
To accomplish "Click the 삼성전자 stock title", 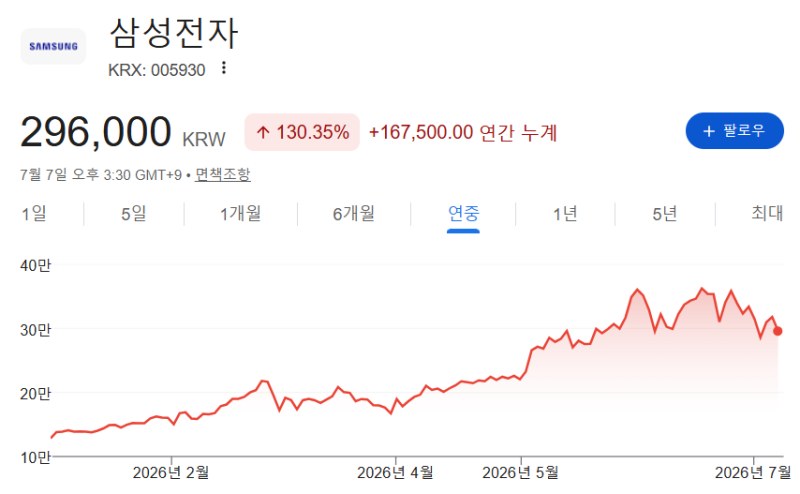I will pyautogui.click(x=174, y=34).
